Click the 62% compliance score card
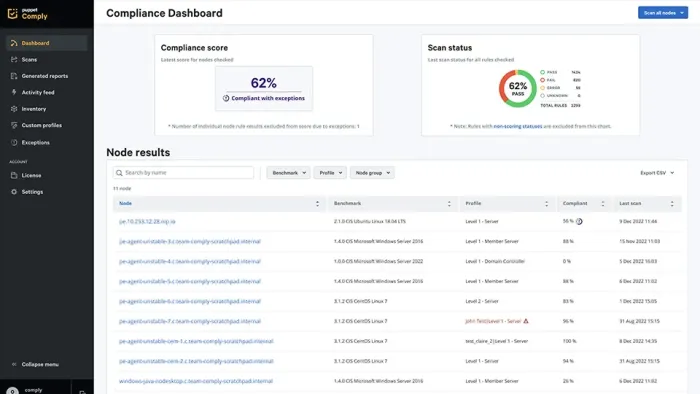 click(x=264, y=88)
